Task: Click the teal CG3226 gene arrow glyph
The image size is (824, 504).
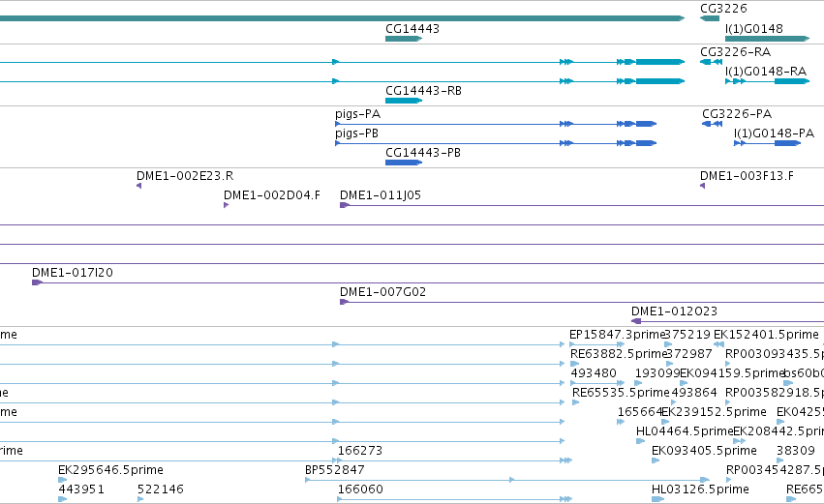Action: pos(710,18)
